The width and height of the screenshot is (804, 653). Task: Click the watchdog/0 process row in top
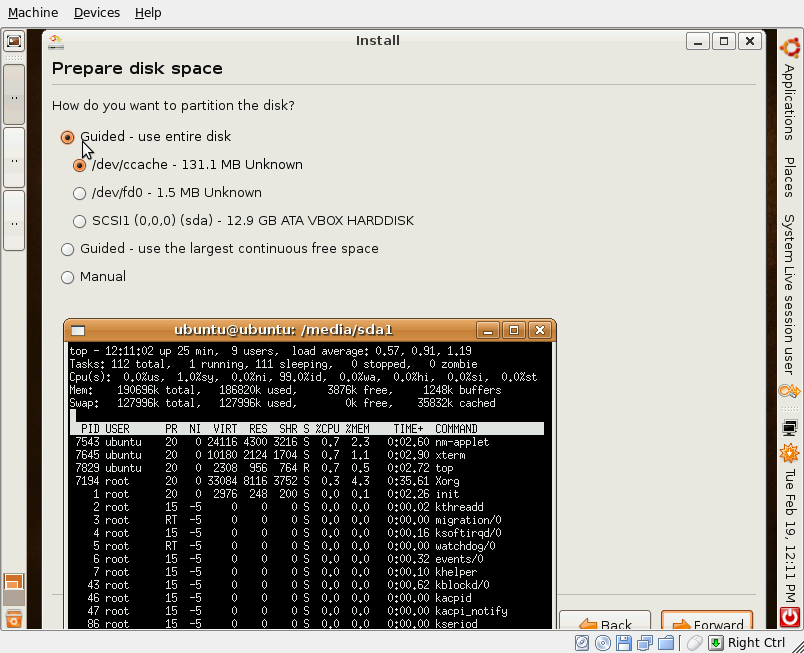[307, 546]
